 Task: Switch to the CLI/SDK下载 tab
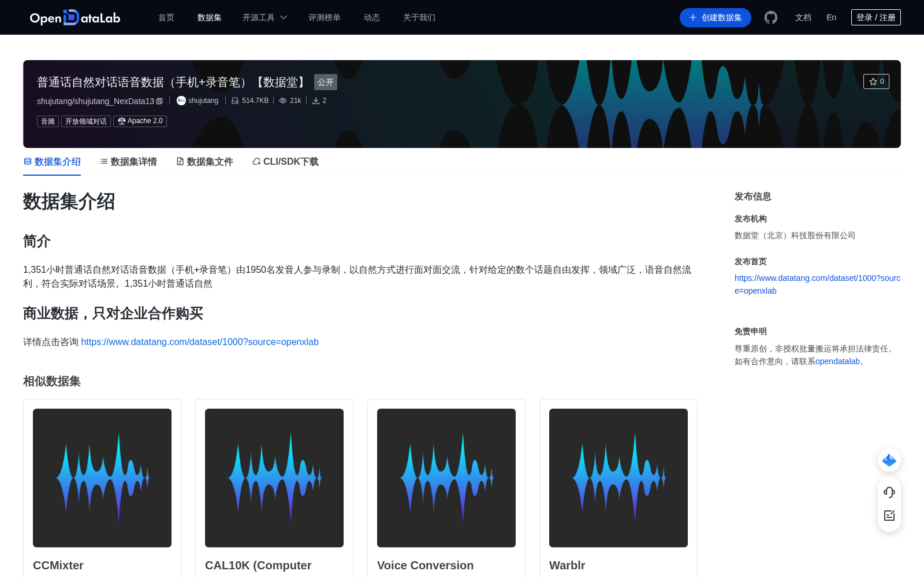click(x=285, y=162)
